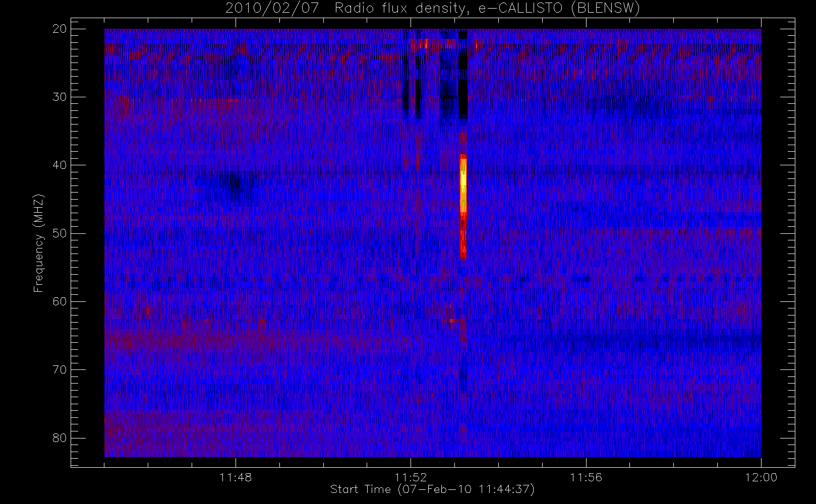This screenshot has height=504, width=816.
Task: Click the 30 MHz frequency tick label
Action: (60, 97)
